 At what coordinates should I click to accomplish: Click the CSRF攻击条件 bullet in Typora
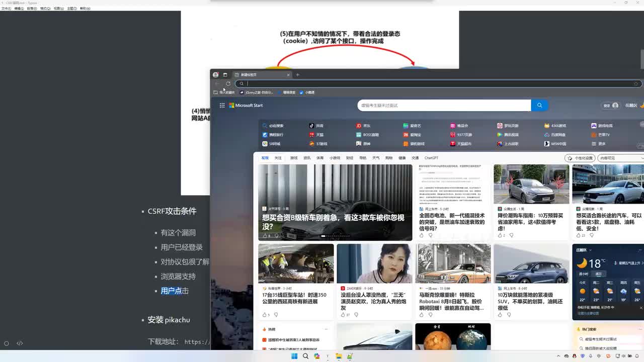(172, 211)
